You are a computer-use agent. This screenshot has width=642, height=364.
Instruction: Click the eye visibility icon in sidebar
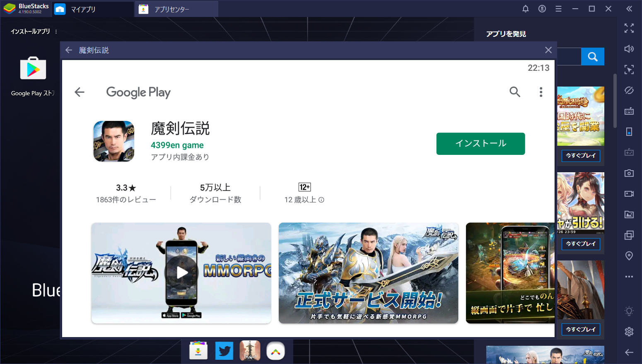click(629, 90)
